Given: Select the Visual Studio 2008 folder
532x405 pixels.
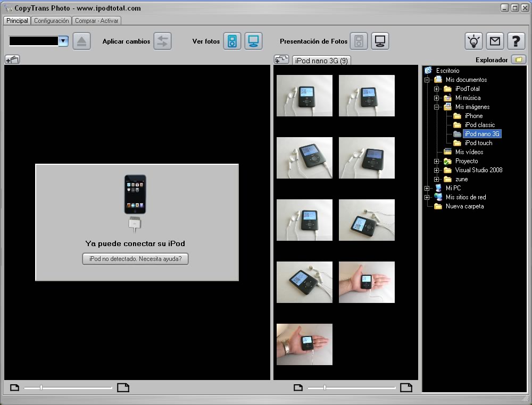Looking at the screenshot, I should tap(479, 170).
